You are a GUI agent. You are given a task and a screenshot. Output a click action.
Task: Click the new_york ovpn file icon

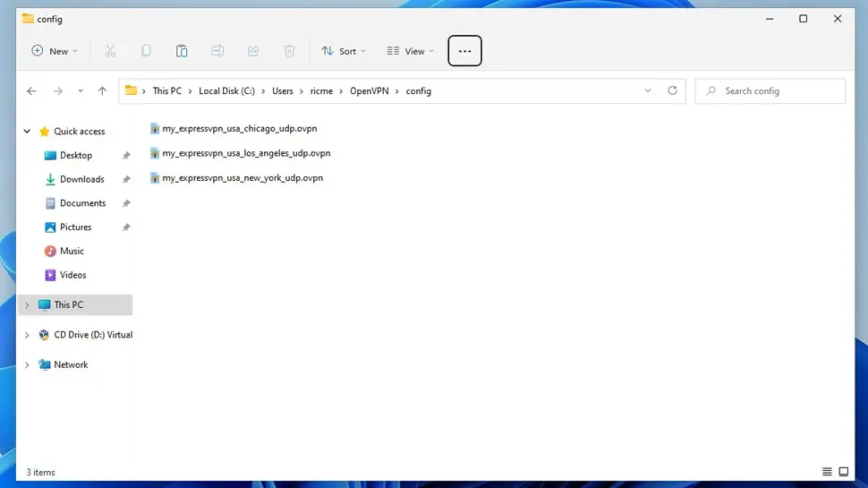[155, 178]
